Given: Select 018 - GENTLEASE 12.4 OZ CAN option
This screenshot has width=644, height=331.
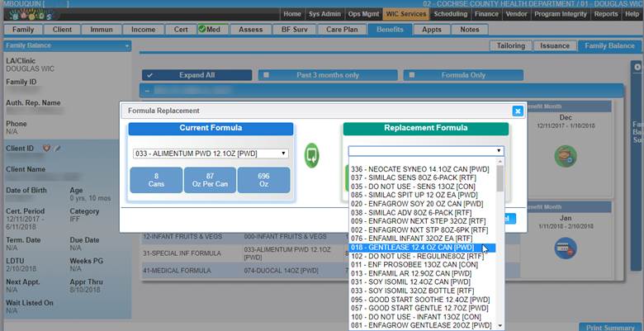Looking at the screenshot, I should coord(422,248).
